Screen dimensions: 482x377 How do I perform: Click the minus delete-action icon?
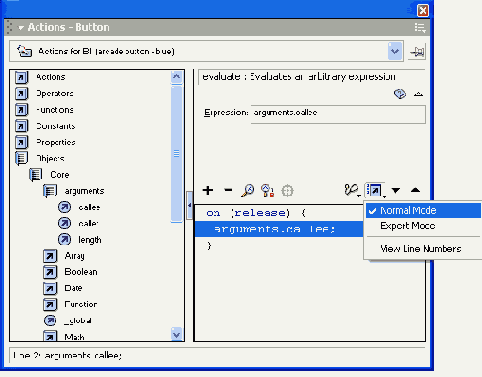pyautogui.click(x=228, y=190)
